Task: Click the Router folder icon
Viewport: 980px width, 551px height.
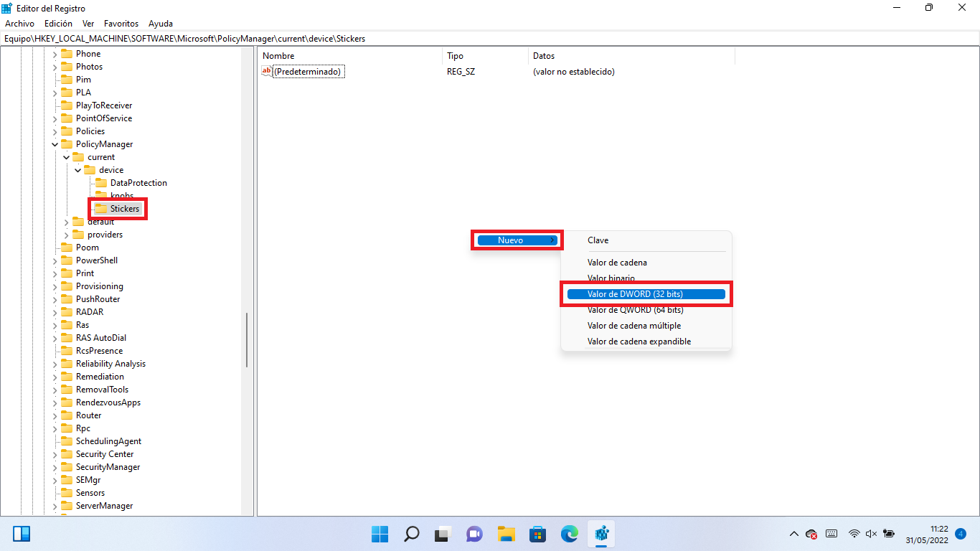Action: 67,415
